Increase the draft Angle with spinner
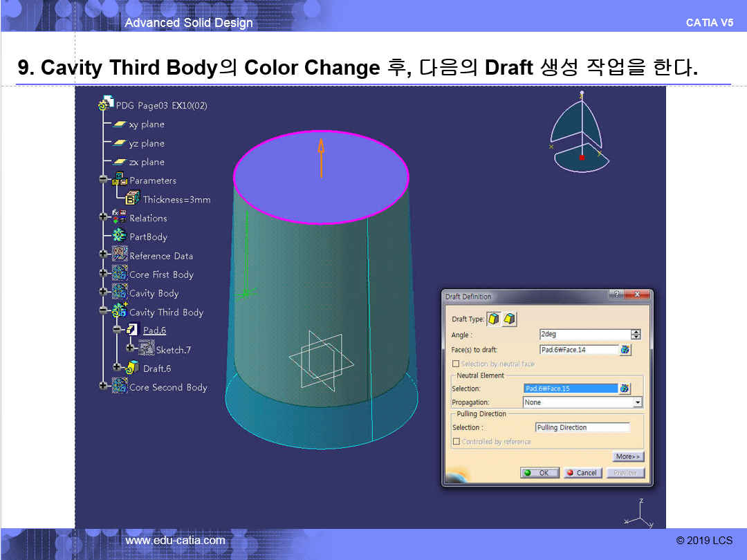Screen dimensions: 747x560 coord(636,332)
